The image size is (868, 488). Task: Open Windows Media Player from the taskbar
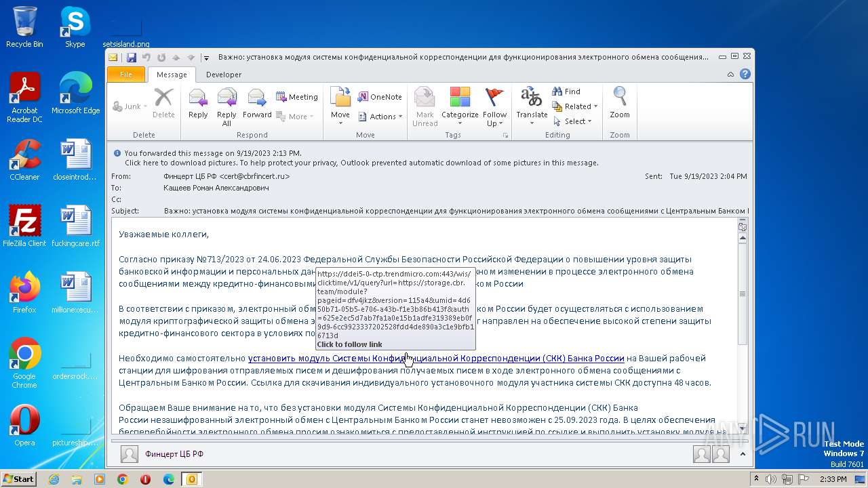[100, 479]
